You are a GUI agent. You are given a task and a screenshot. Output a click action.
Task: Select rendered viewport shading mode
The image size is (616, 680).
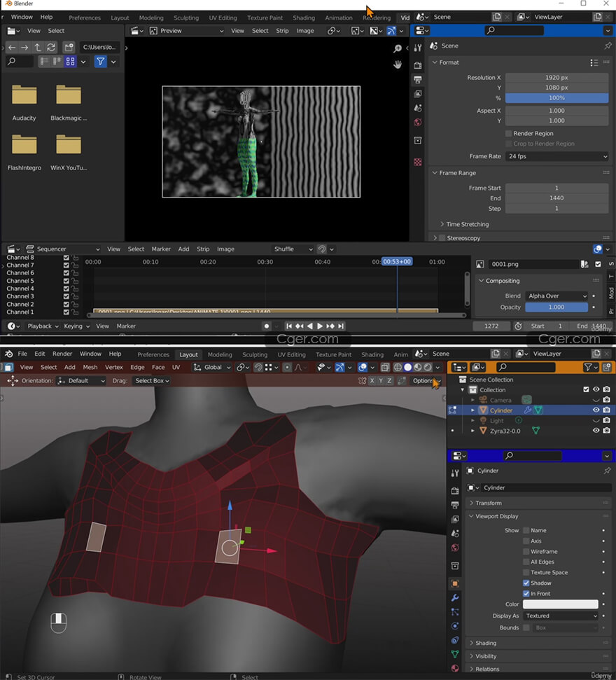(x=428, y=368)
